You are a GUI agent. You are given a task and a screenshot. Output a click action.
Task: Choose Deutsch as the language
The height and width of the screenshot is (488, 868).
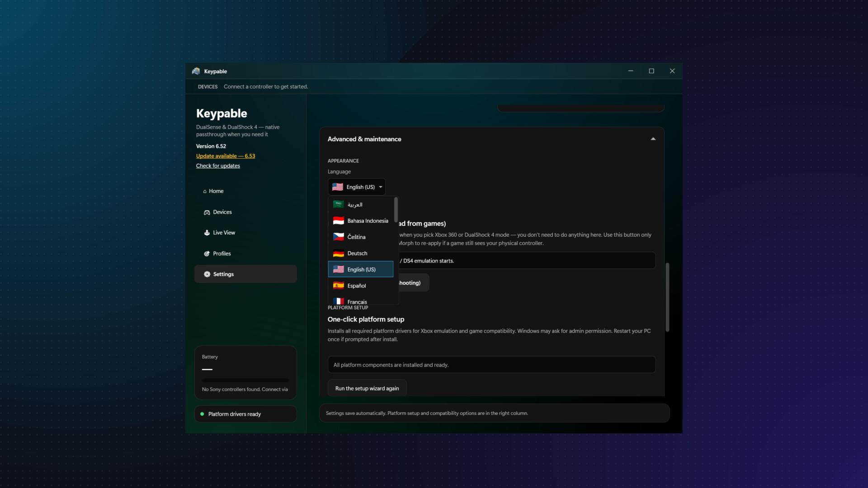pyautogui.click(x=361, y=253)
